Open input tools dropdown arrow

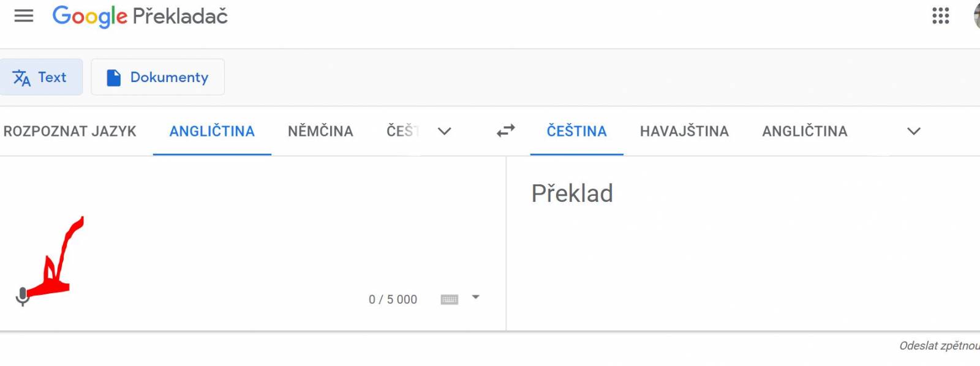[476, 297]
